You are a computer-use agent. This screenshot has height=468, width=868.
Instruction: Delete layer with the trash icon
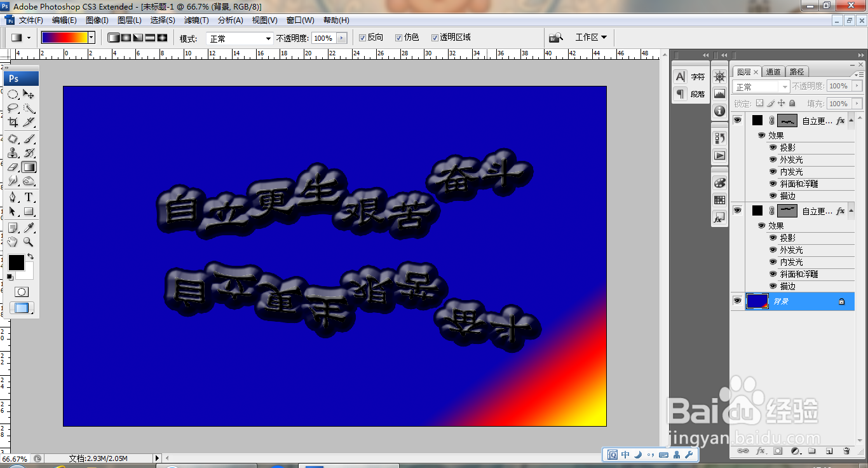coord(846,451)
